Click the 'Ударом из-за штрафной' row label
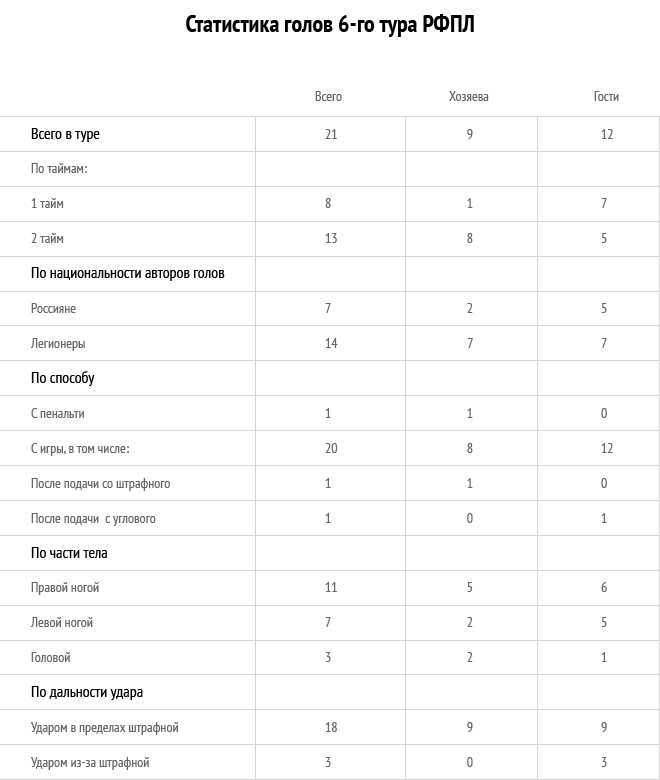This screenshot has width=660, height=780. point(90,763)
